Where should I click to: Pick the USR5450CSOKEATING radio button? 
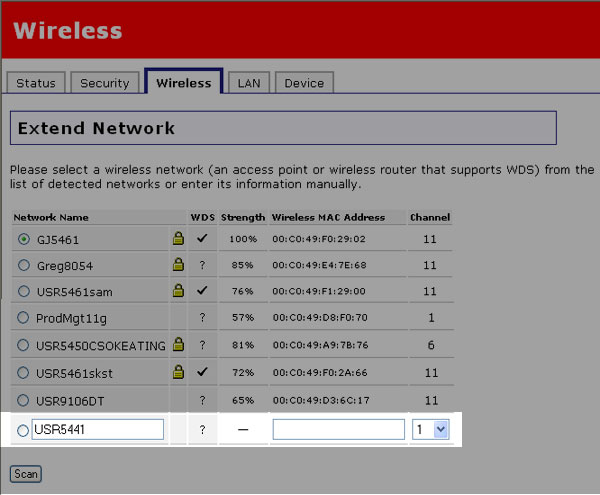tap(23, 345)
